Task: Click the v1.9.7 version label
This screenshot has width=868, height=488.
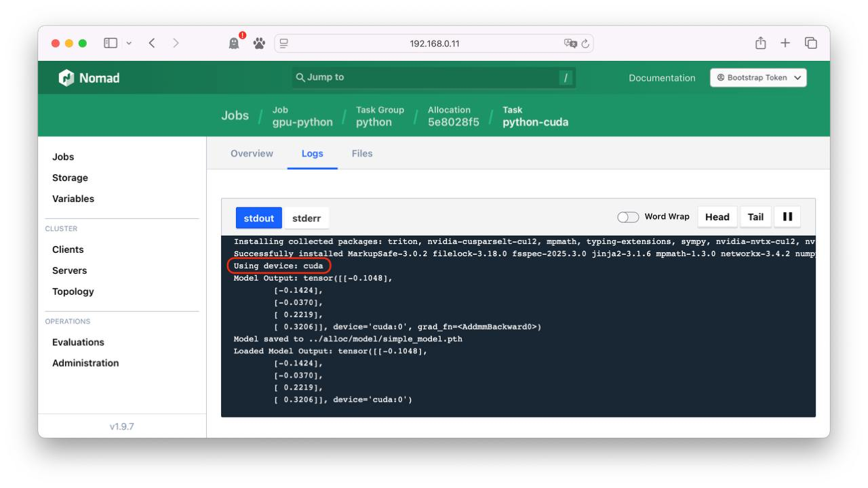Action: pyautogui.click(x=122, y=426)
